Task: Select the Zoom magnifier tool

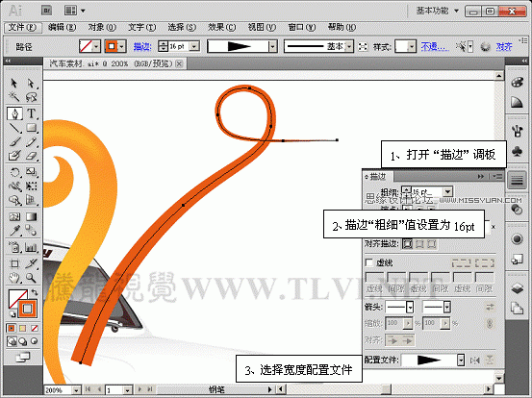Action: (31, 278)
